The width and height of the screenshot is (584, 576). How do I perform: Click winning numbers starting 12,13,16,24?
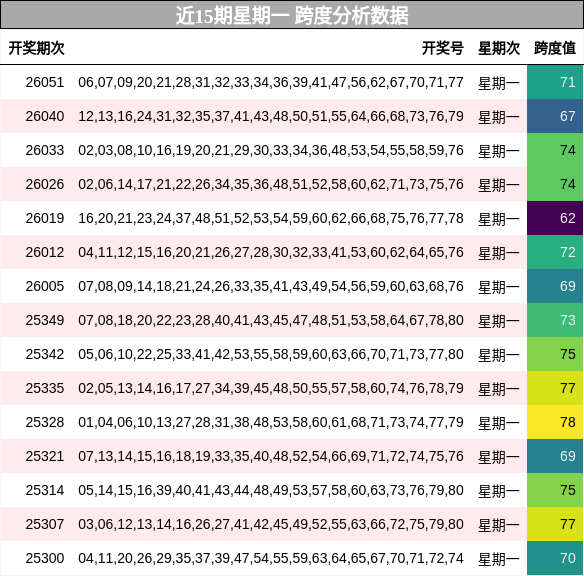(271, 116)
